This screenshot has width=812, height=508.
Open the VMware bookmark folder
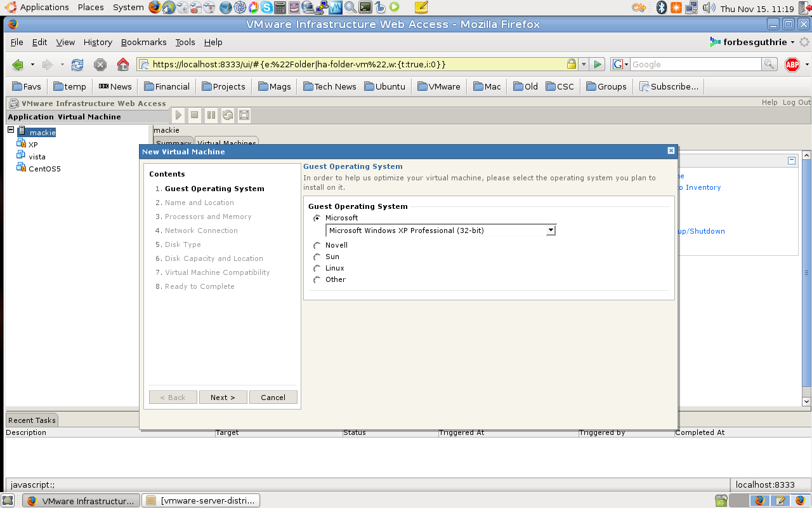(438, 86)
